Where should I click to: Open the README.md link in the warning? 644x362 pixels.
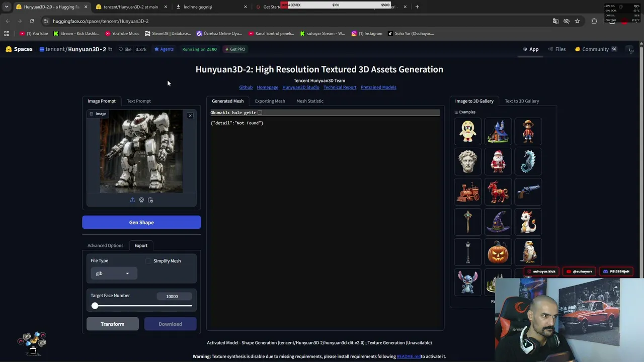(x=409, y=356)
